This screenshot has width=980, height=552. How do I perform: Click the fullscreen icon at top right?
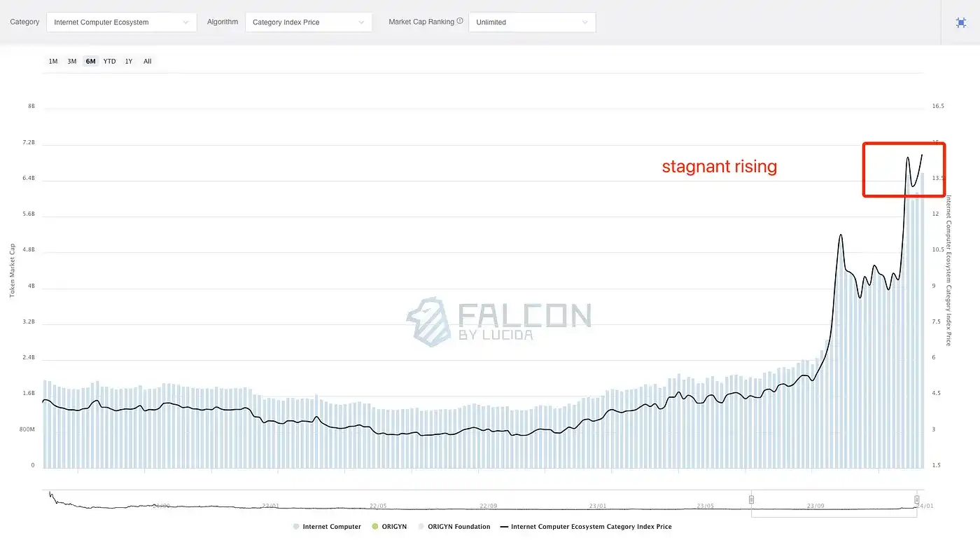pyautogui.click(x=961, y=22)
